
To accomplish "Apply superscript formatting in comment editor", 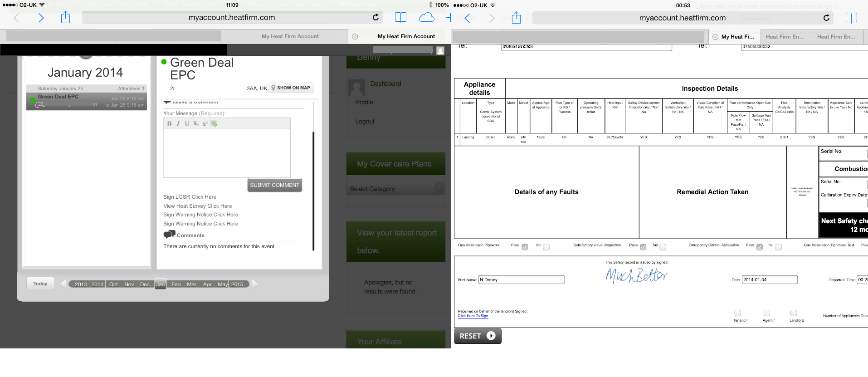I will tap(205, 123).
